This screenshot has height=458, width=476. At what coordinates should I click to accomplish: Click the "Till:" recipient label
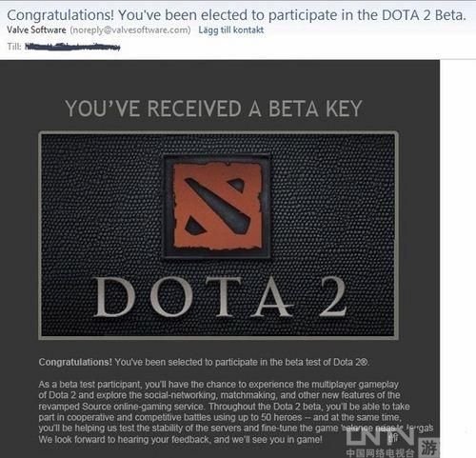coord(14,47)
